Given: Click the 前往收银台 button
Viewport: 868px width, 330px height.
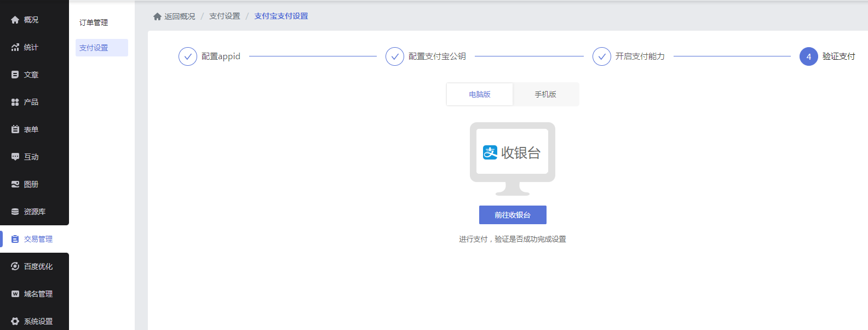Looking at the screenshot, I should pyautogui.click(x=513, y=215).
